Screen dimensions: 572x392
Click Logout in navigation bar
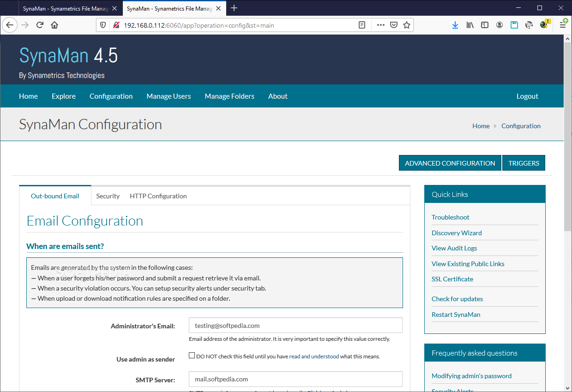coord(527,96)
